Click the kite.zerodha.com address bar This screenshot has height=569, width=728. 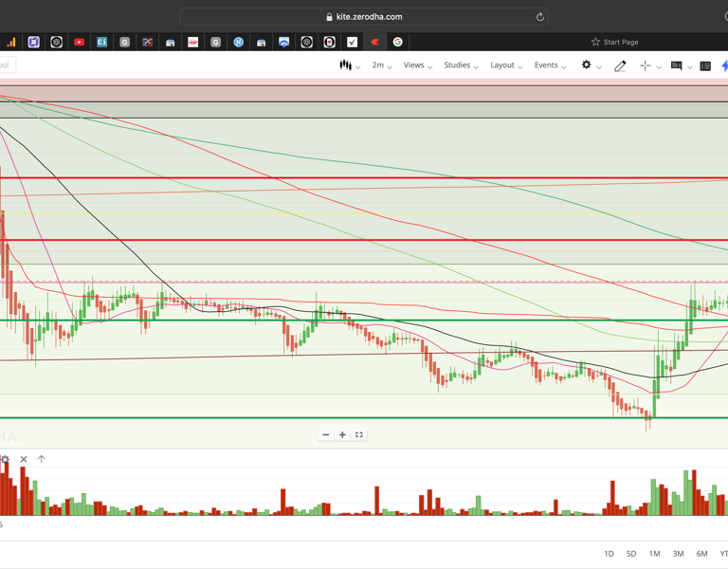click(x=364, y=17)
